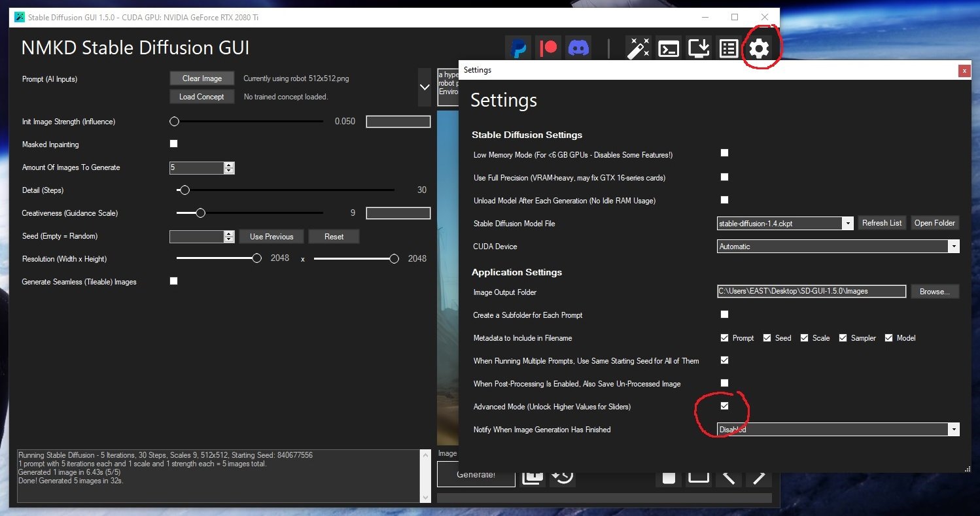980x516 pixels.
Task: Open the prompt history clock icon
Action: coord(562,477)
